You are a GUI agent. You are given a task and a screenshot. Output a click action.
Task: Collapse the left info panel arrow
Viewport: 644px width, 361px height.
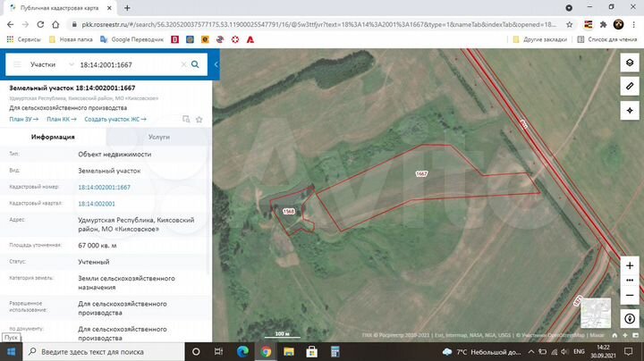click(216, 64)
